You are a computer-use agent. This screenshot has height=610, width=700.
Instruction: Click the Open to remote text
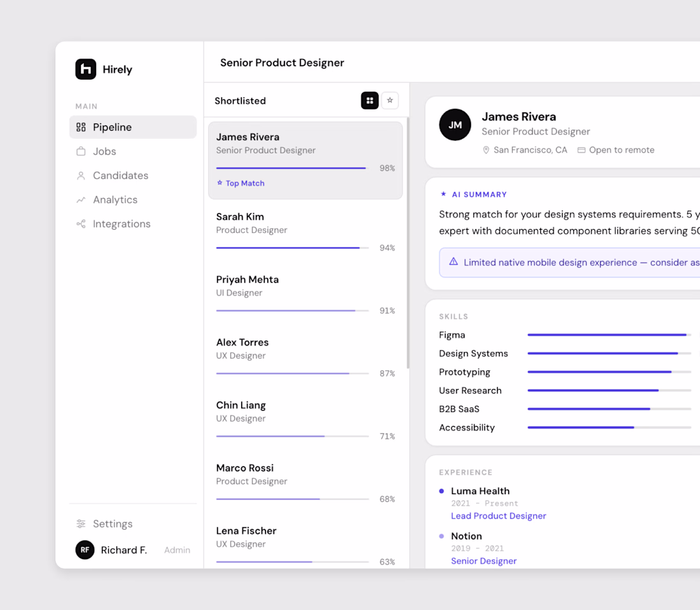click(622, 150)
